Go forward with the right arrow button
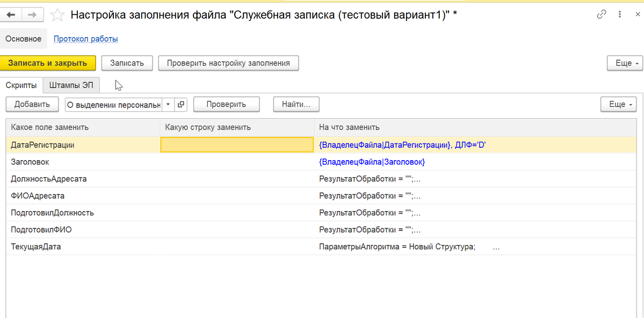The width and height of the screenshot is (644, 318). pos(33,15)
